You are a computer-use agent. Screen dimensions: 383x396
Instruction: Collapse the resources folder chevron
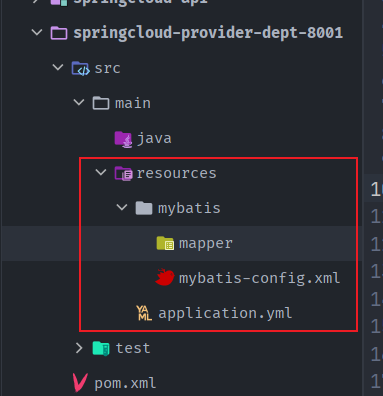coord(101,172)
